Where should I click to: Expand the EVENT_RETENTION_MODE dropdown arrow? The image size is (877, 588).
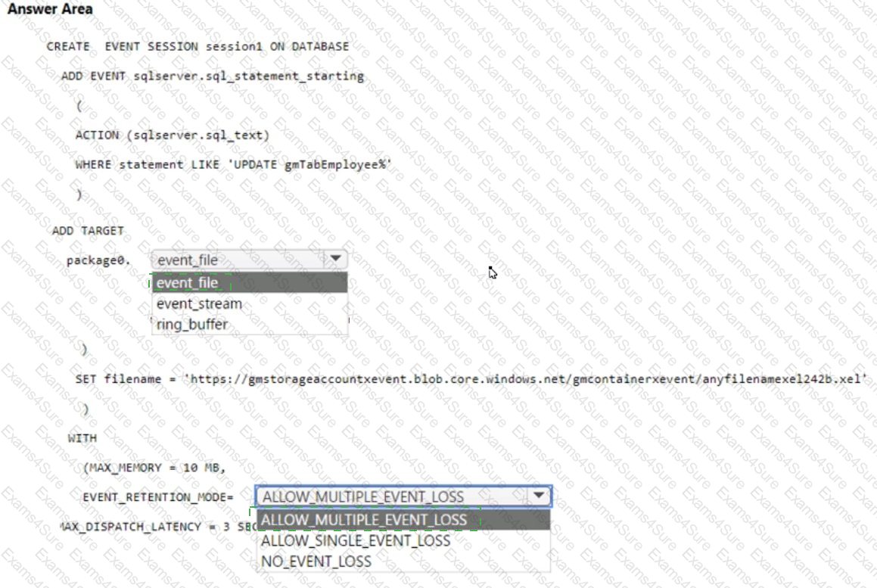point(539,496)
